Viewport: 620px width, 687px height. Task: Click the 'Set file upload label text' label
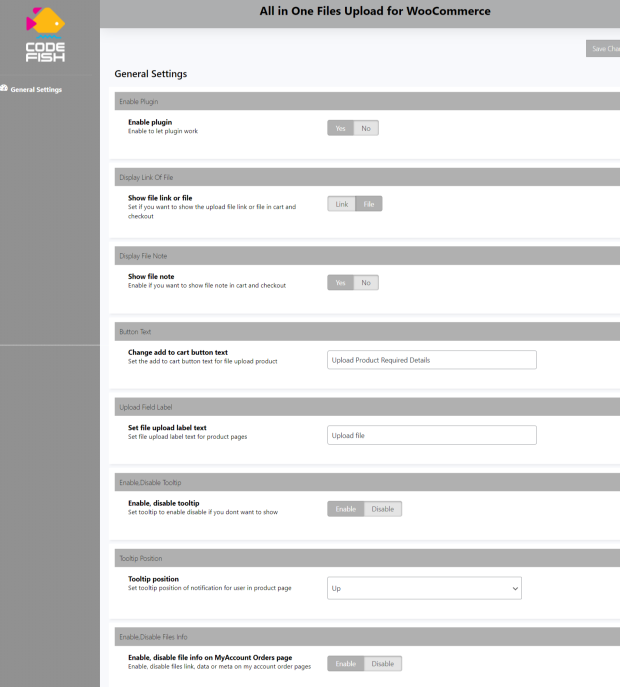(167, 428)
